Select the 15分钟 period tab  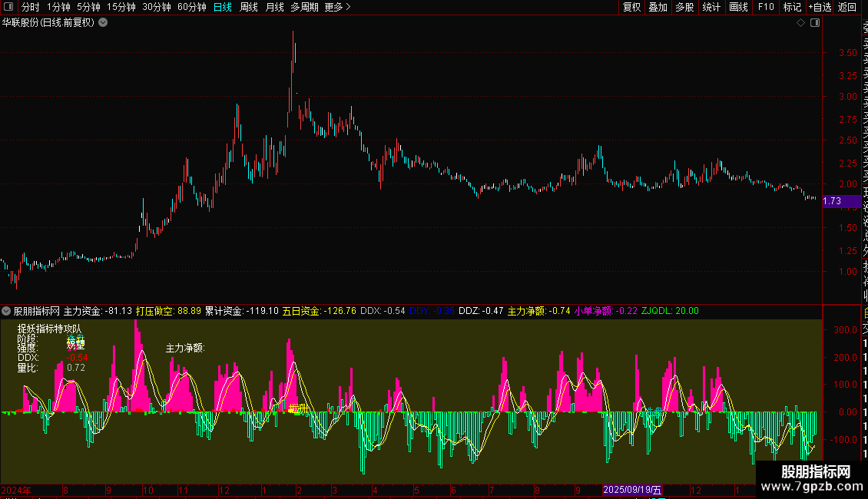tap(121, 7)
